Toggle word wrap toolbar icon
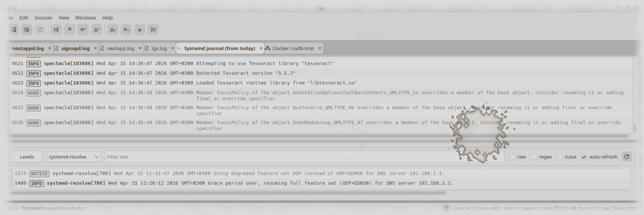644x215 pixels. click(x=26, y=29)
